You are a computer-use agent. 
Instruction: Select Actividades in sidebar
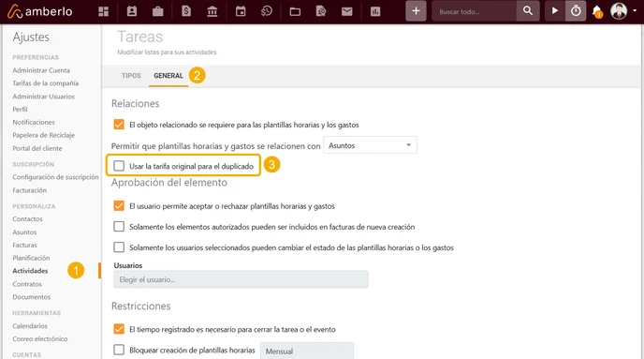pyautogui.click(x=30, y=271)
